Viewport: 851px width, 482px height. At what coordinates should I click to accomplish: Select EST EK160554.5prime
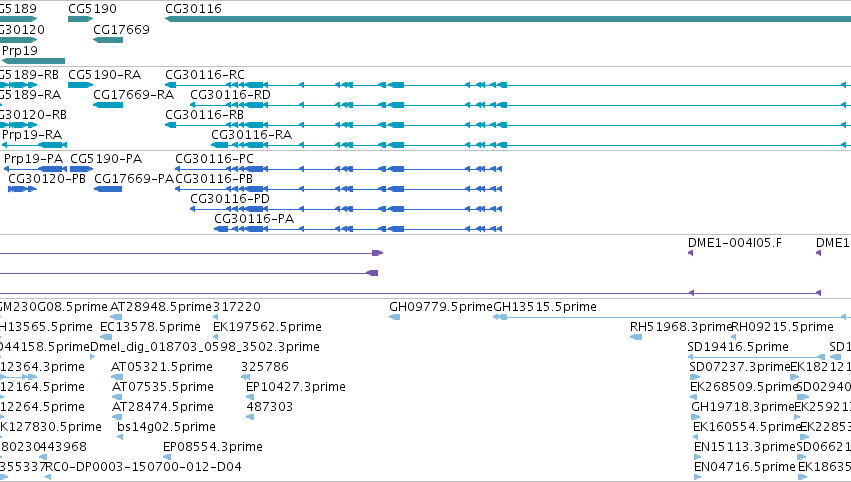point(748,427)
